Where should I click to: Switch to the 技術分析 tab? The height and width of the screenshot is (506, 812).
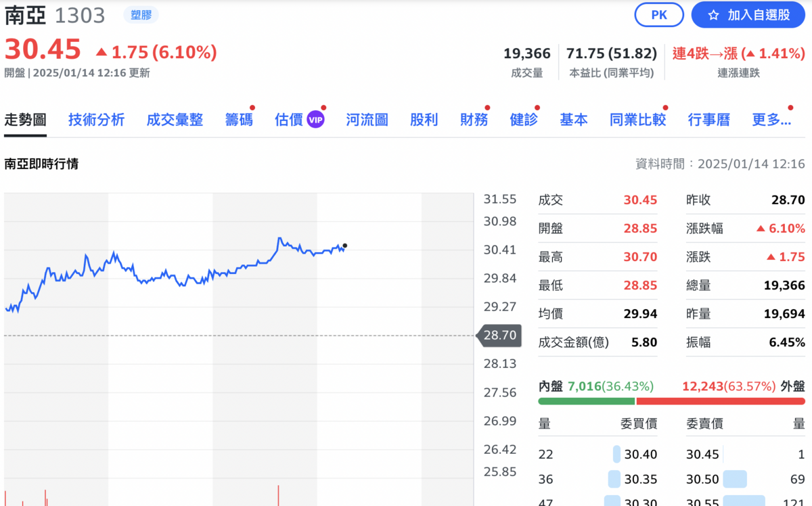pos(96,120)
